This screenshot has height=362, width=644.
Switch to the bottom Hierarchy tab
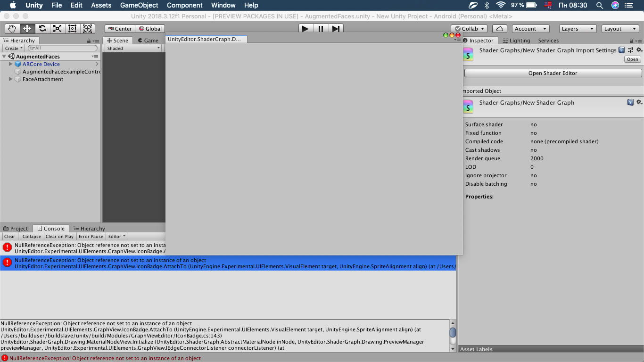89,229
